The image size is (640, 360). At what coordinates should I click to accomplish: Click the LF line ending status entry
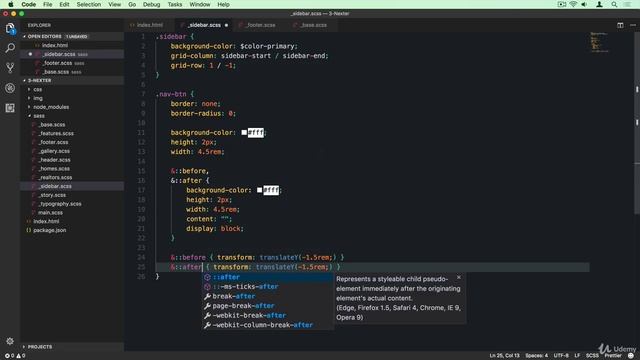click(x=577, y=356)
